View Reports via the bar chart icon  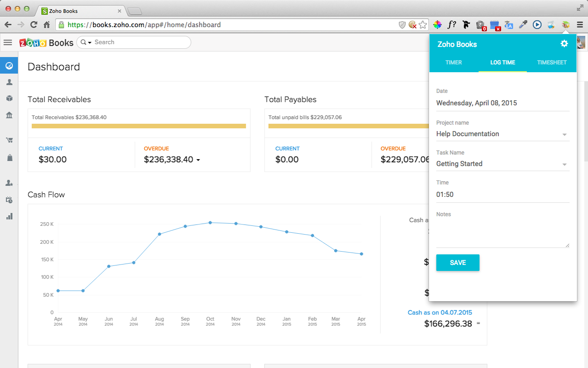pos(9,216)
